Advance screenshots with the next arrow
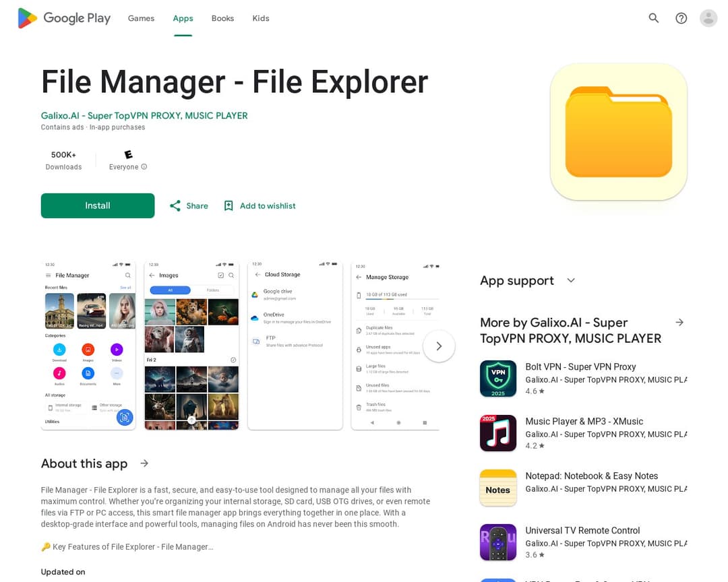The width and height of the screenshot is (728, 582). click(439, 346)
